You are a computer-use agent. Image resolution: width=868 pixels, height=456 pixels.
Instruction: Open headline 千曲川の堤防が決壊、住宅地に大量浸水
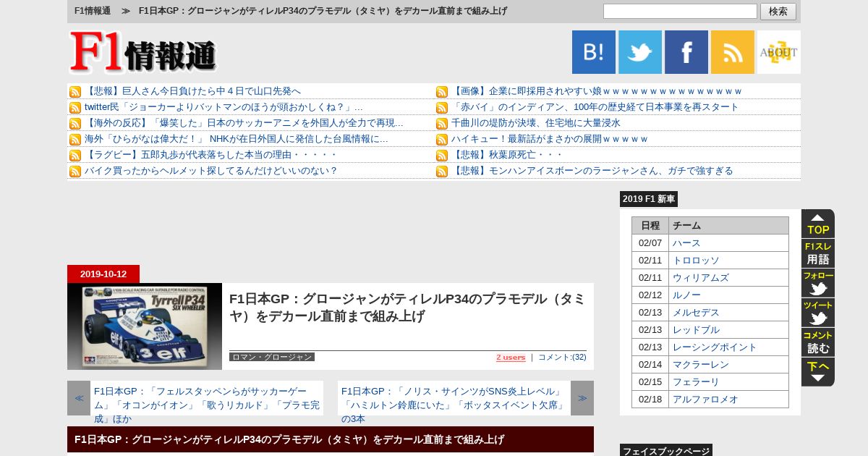tap(536, 123)
